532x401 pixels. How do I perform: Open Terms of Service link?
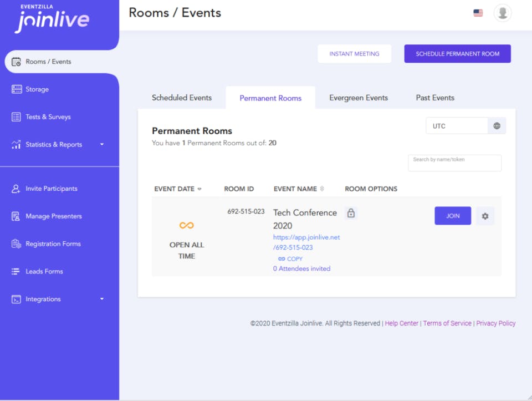[447, 323]
